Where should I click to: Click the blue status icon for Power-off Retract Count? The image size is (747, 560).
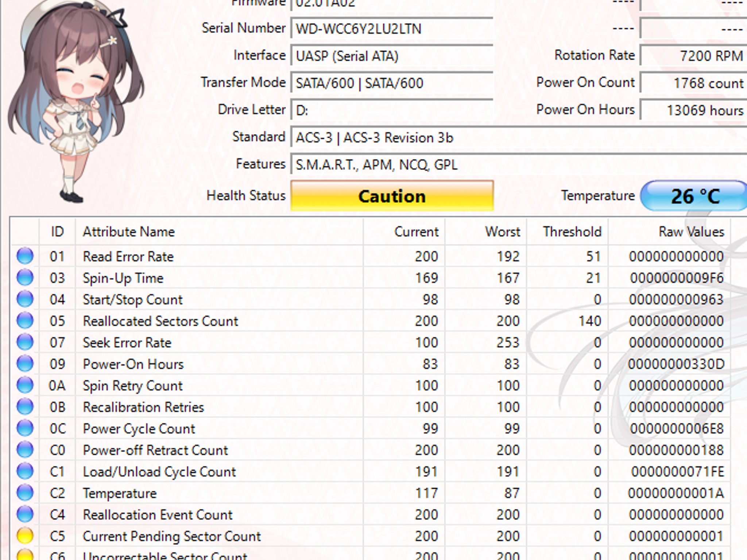click(25, 450)
